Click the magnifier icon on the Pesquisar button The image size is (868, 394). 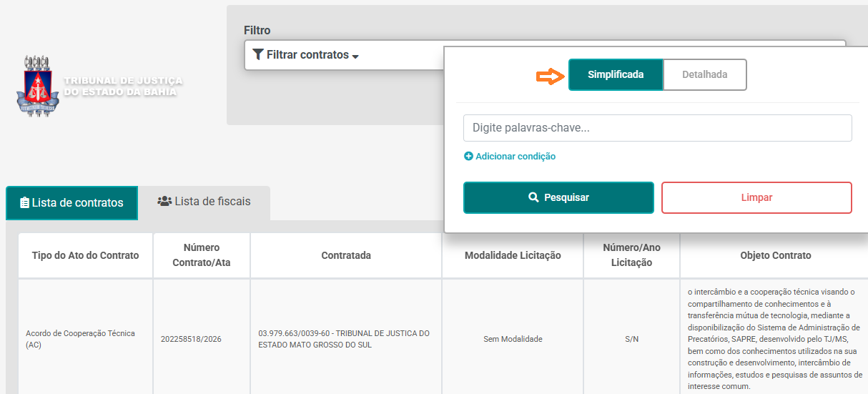pyautogui.click(x=533, y=198)
